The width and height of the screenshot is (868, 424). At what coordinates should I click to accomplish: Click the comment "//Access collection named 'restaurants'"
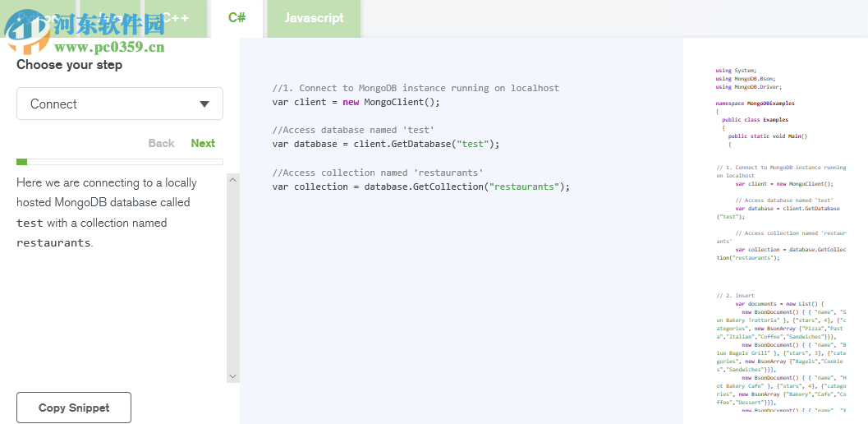(378, 172)
